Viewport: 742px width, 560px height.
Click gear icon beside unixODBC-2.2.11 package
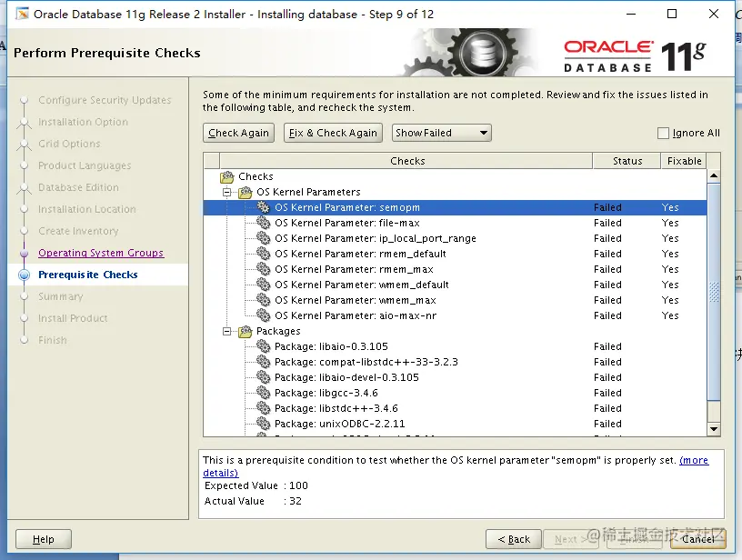[x=263, y=424]
